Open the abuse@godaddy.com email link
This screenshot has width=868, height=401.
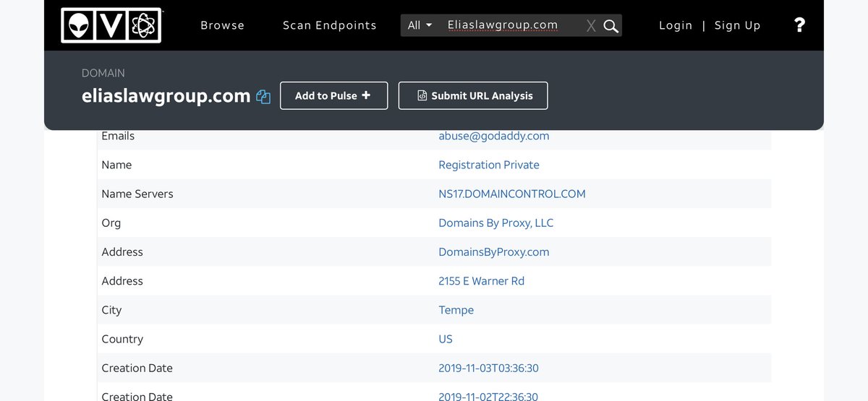tap(493, 136)
